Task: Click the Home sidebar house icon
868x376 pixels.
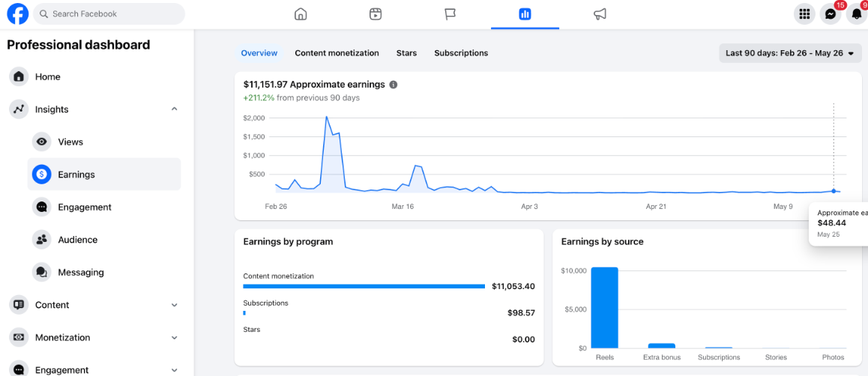Action: point(19,77)
